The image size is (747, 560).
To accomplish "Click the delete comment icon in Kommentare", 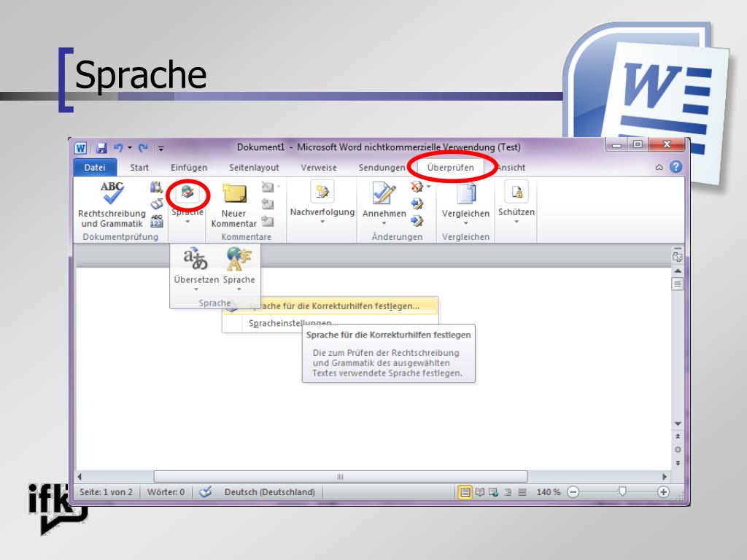I will (268, 187).
